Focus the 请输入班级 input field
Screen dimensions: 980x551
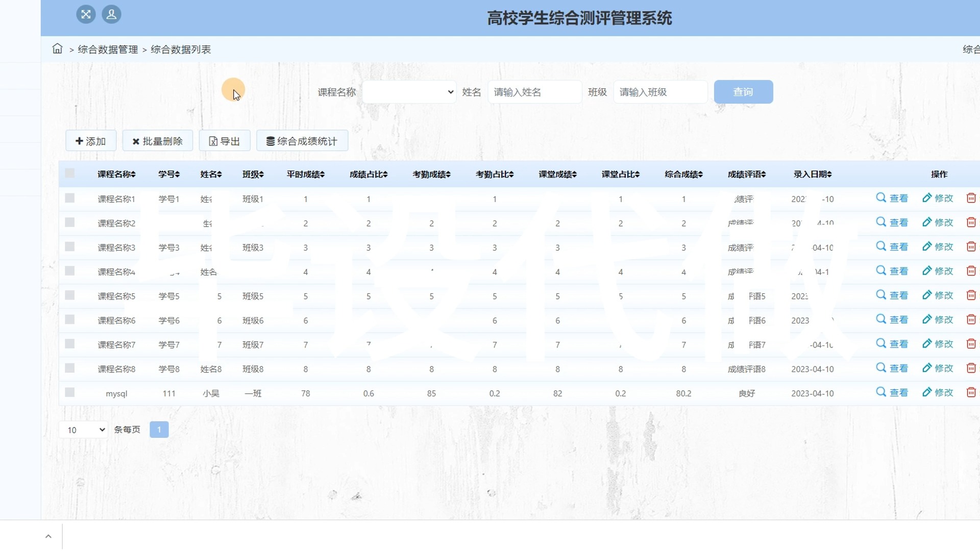click(660, 92)
